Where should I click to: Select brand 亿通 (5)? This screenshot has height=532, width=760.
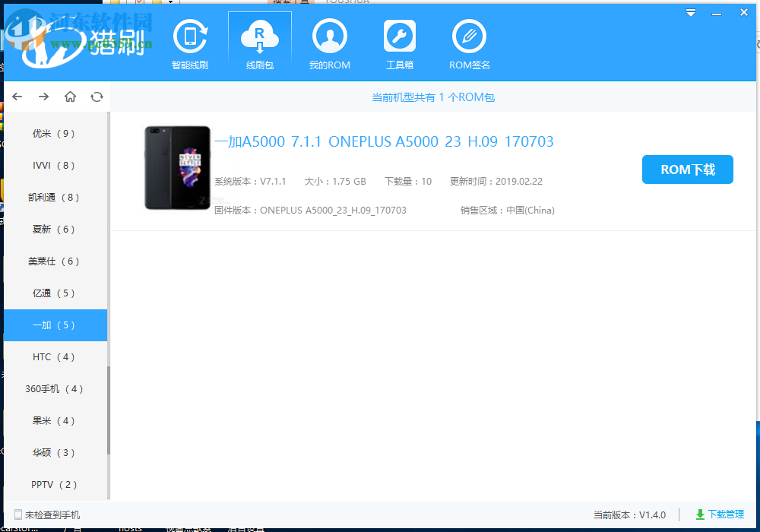pos(55,293)
